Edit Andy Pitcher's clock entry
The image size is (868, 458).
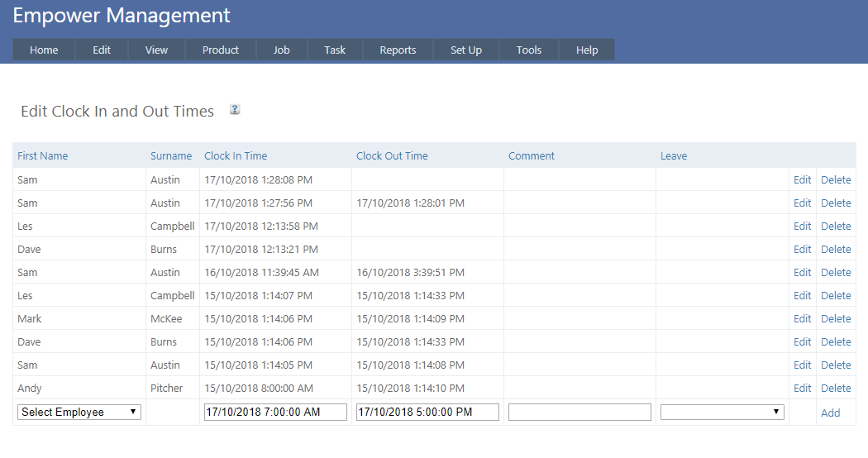point(802,388)
